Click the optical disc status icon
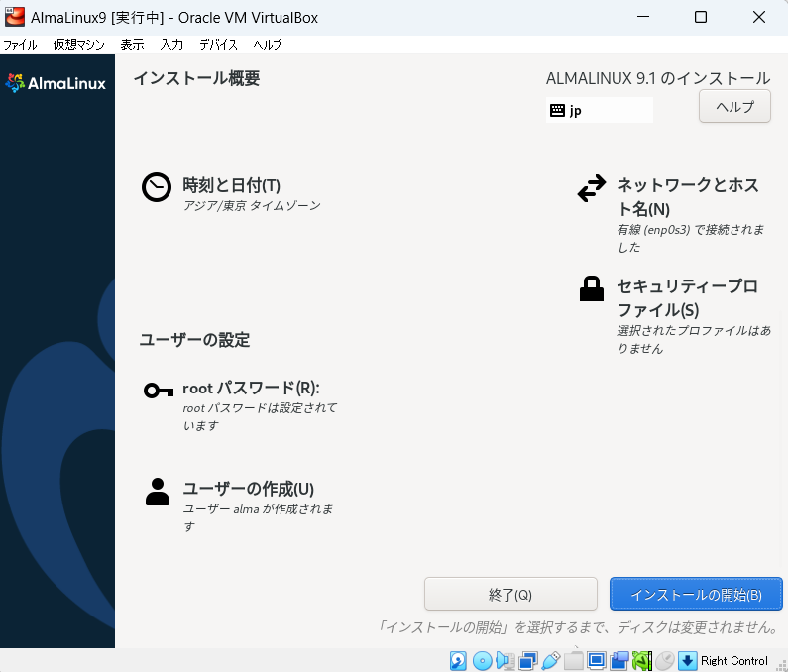Viewport: 788px width, 672px height. 482,660
